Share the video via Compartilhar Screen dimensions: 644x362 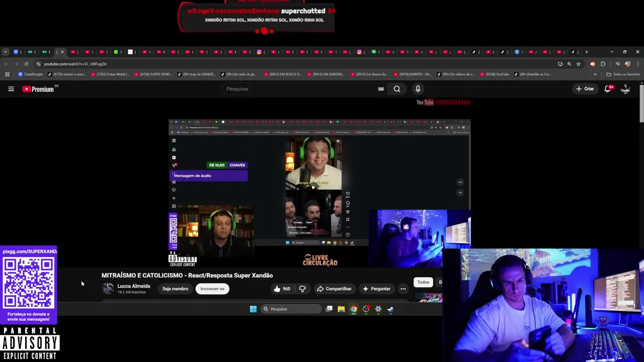click(x=334, y=289)
